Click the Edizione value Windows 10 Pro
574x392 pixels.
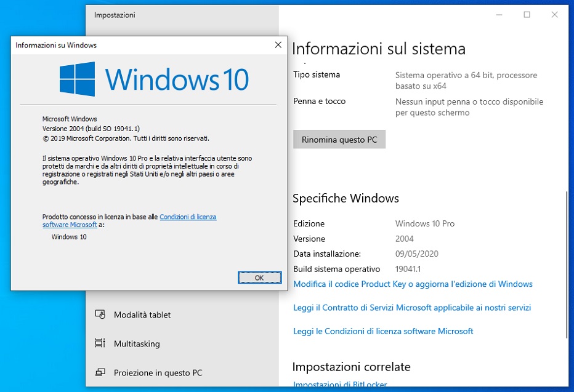(424, 223)
